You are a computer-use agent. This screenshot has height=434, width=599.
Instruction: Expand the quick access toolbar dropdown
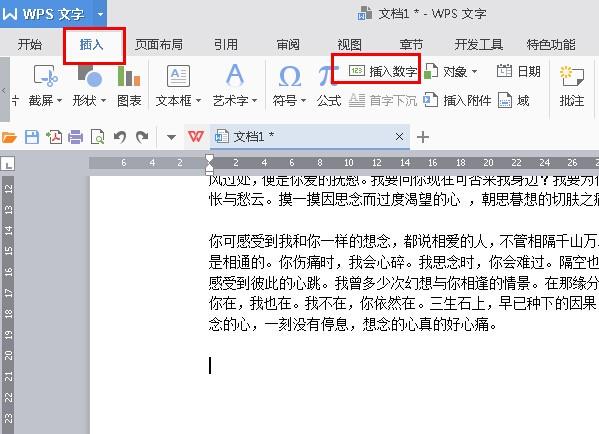[171, 137]
